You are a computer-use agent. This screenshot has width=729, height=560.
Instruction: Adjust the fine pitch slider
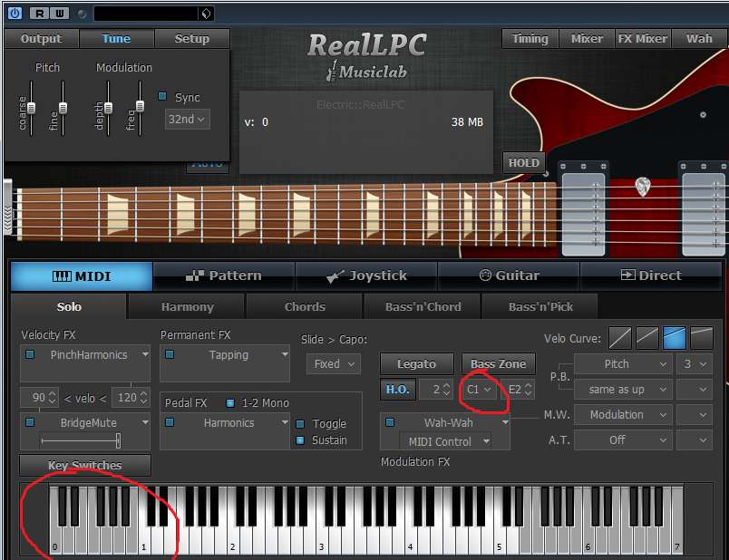click(x=63, y=108)
